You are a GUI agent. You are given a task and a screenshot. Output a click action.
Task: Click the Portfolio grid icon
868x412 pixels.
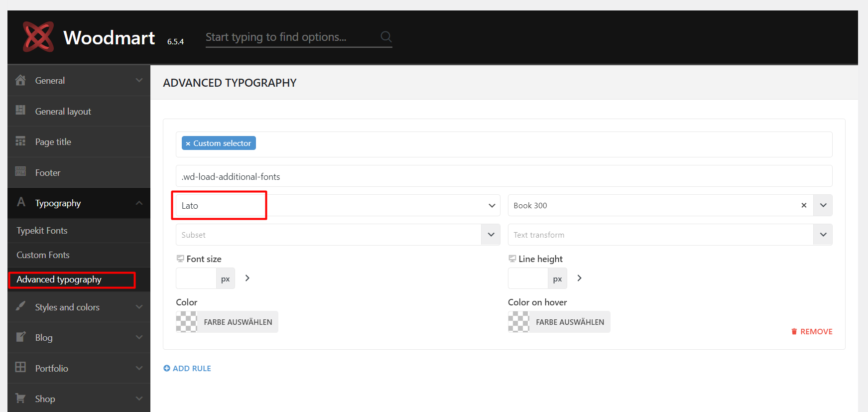pyautogui.click(x=20, y=367)
